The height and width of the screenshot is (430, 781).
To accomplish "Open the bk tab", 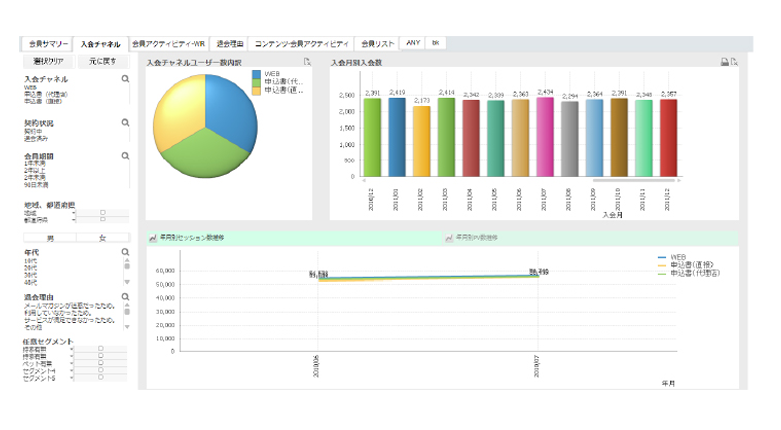I will 435,43.
